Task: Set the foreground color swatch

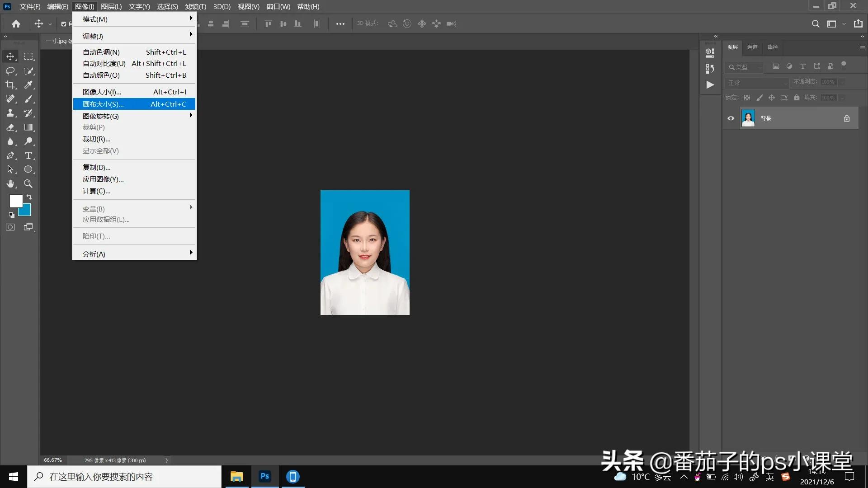Action: (x=15, y=200)
